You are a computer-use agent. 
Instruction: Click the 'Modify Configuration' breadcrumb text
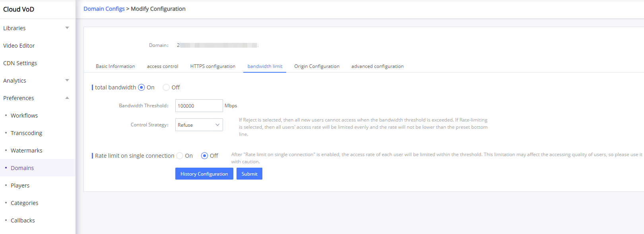tap(158, 9)
